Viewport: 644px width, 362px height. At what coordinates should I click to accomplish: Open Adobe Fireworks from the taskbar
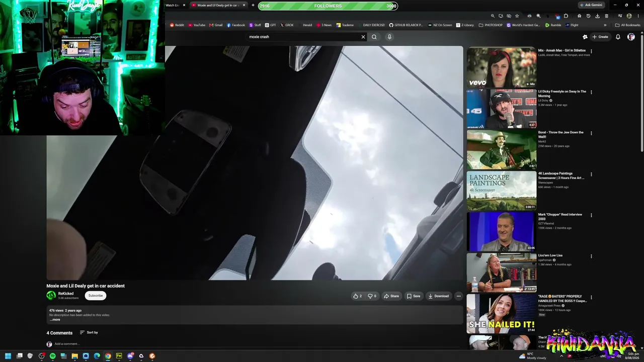[x=119, y=356]
